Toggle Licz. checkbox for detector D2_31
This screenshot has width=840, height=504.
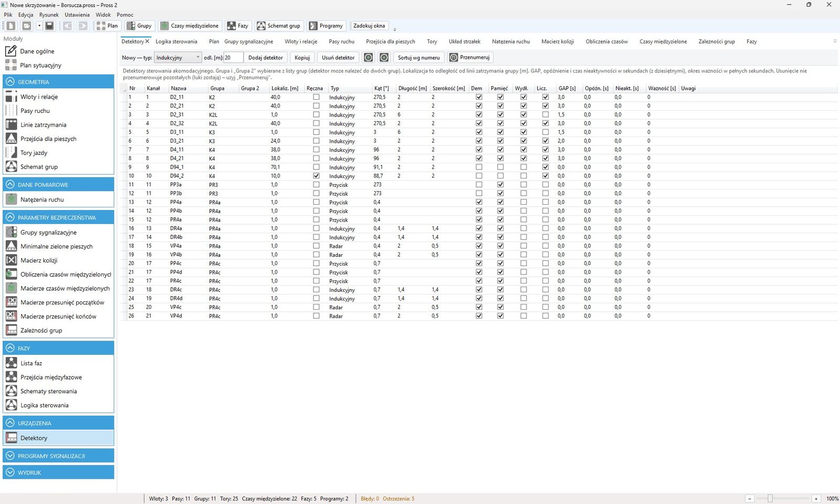coord(545,114)
